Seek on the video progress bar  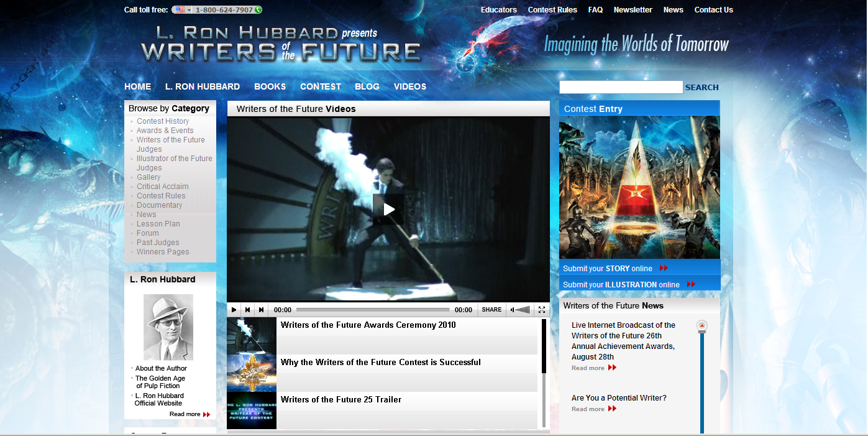point(373,310)
